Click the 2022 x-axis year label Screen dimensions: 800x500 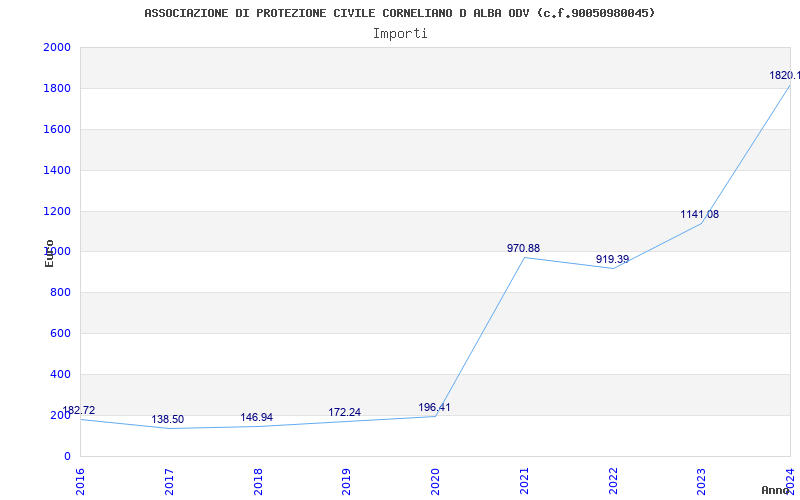tap(613, 481)
